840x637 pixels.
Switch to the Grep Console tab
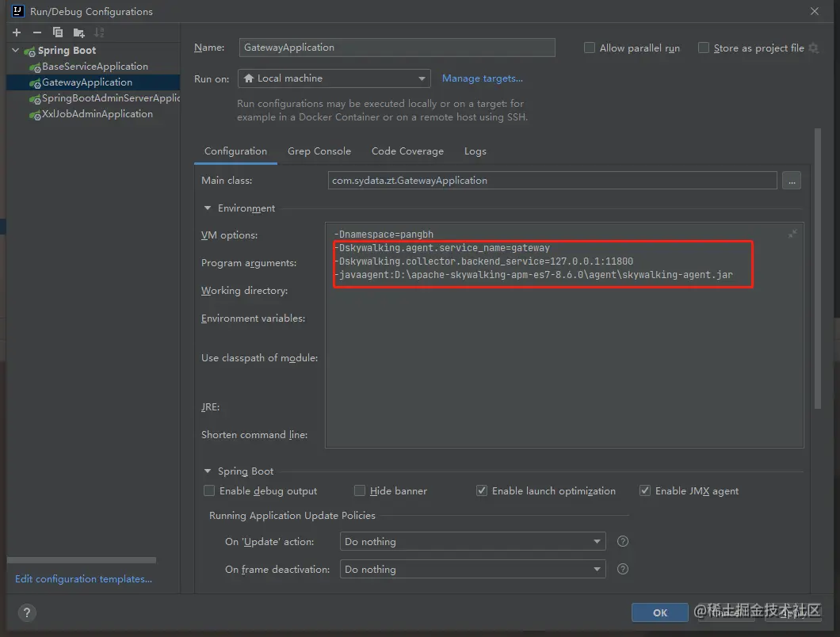pos(319,151)
